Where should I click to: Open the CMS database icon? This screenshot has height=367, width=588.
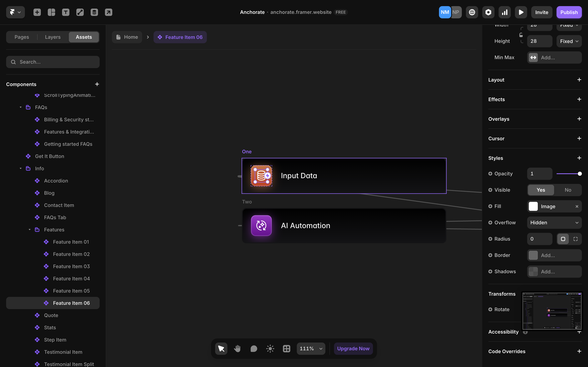(x=94, y=12)
